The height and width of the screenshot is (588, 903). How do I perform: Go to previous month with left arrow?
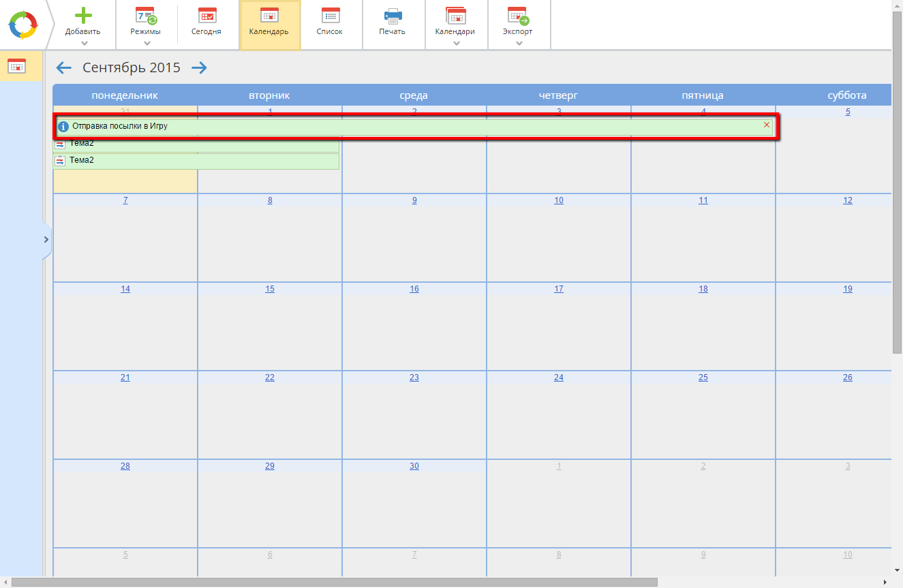[63, 67]
